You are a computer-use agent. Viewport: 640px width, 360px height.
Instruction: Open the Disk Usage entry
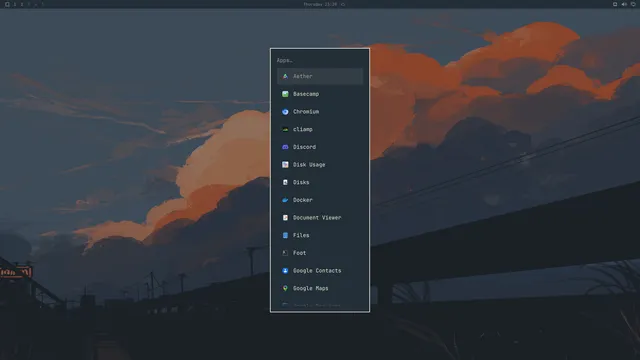[x=320, y=164]
